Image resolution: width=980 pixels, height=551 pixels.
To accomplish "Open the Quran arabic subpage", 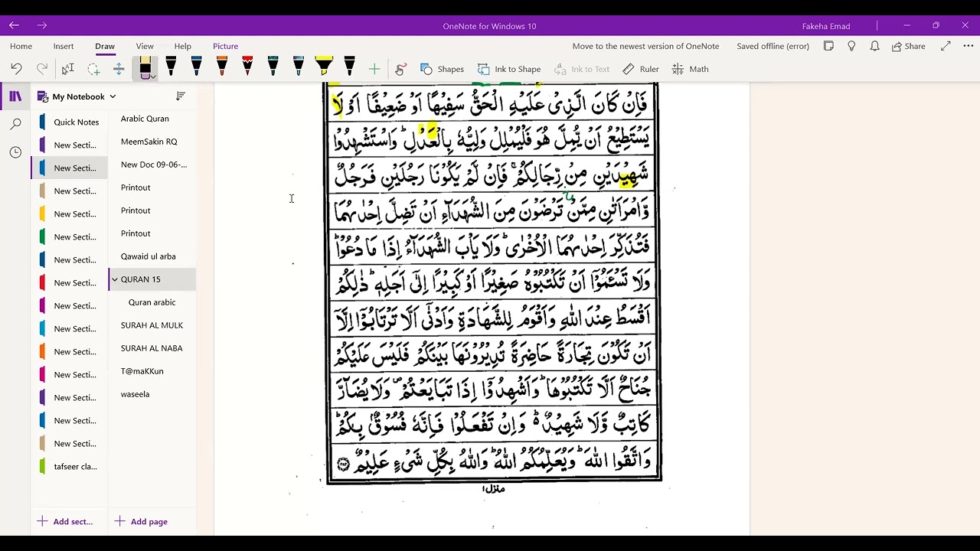I will point(152,302).
